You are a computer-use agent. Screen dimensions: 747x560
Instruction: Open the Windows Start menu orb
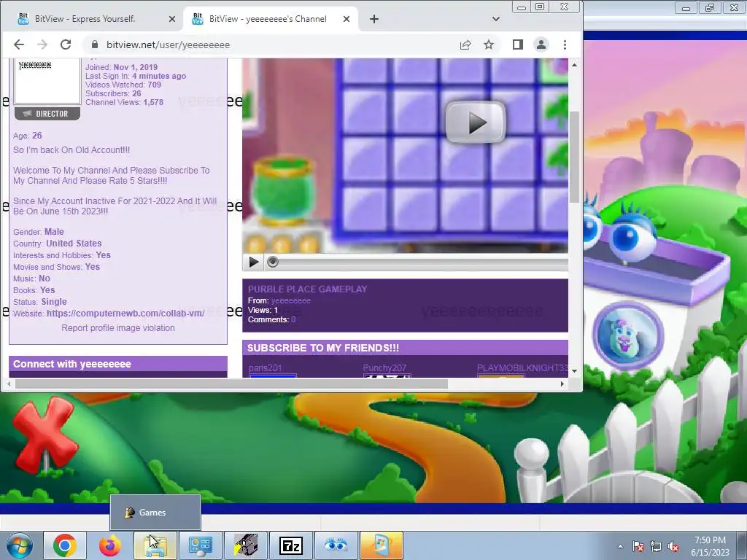[x=19, y=545]
